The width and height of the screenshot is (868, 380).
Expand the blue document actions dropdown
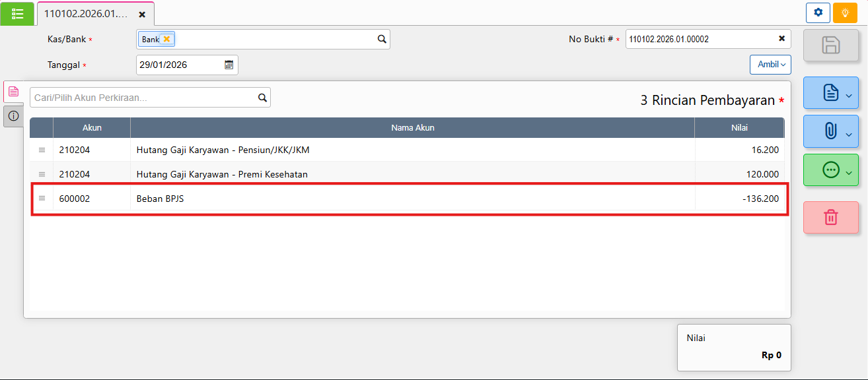(x=831, y=93)
